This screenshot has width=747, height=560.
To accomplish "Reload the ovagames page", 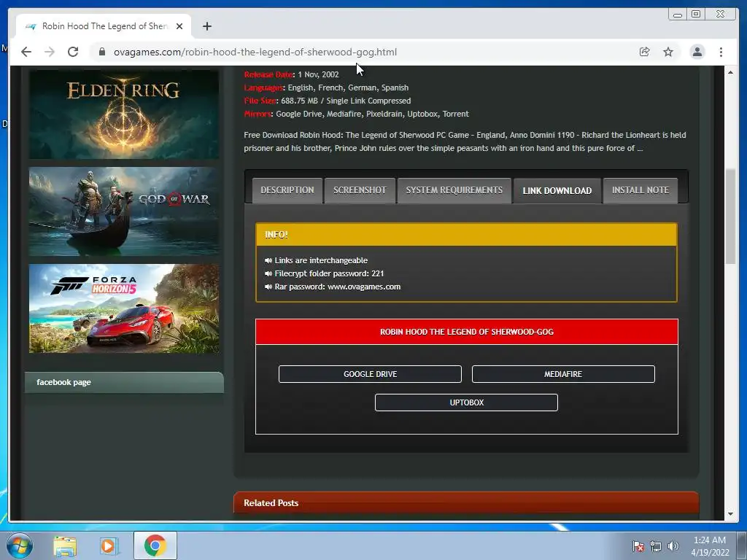I will point(73,52).
